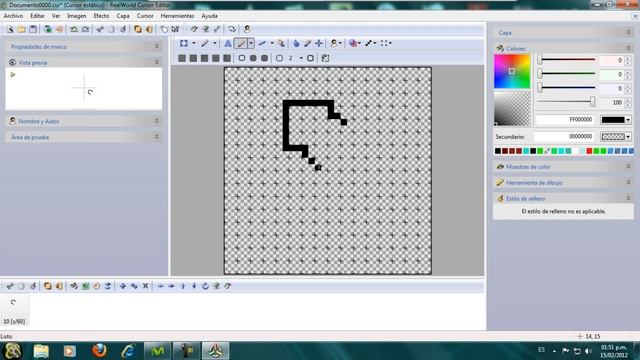Click the new document icon in main toolbar

tap(10, 29)
